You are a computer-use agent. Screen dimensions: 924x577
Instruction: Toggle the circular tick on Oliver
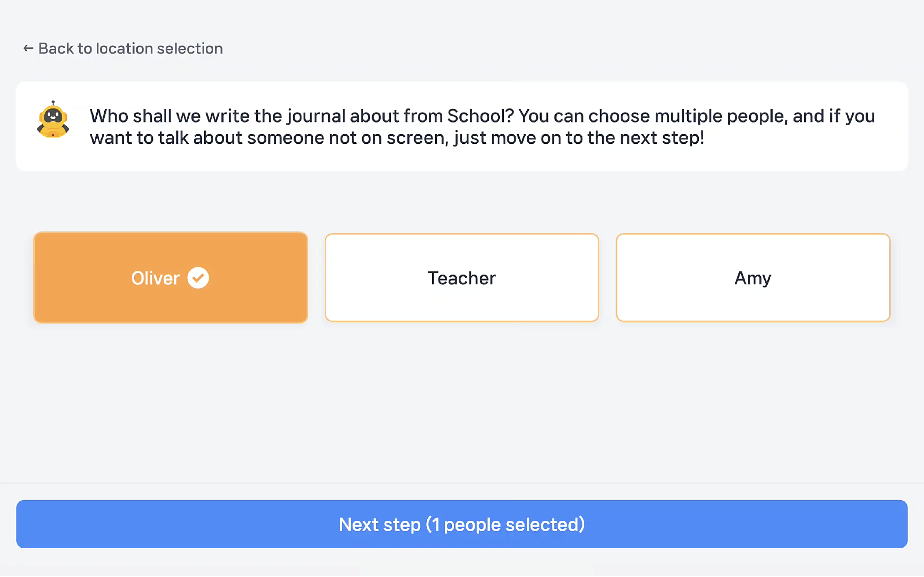click(198, 278)
